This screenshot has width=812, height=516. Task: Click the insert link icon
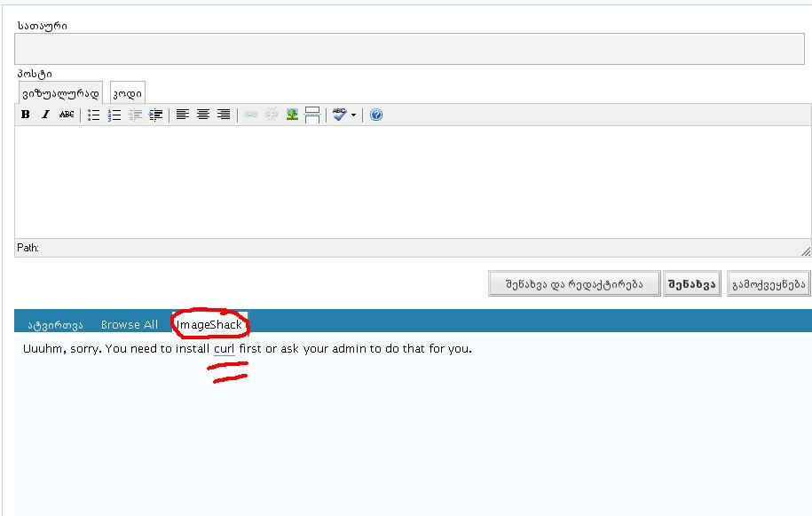[250, 115]
